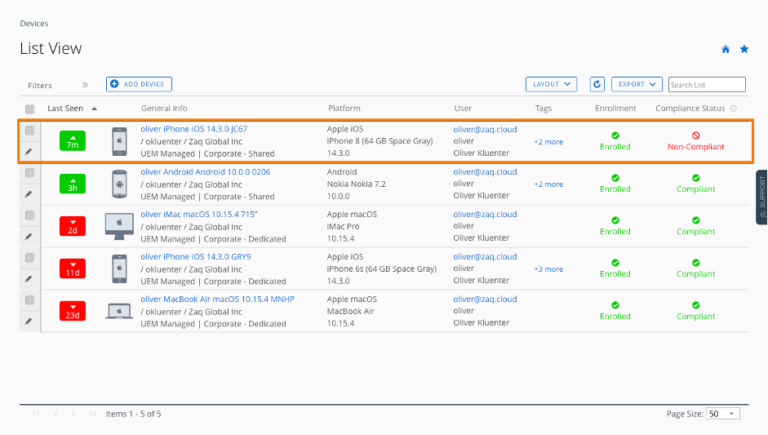Toggle the select-all checkbox in header
Image resolution: width=768 pixels, height=435 pixels.
[30, 109]
